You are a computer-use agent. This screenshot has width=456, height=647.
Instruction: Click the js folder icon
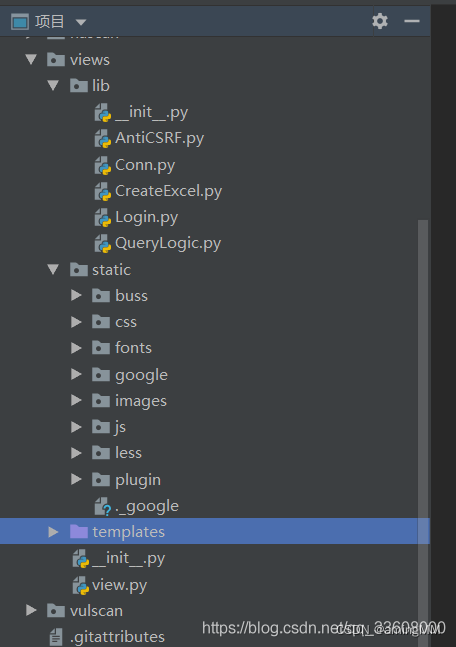pyautogui.click(x=101, y=427)
